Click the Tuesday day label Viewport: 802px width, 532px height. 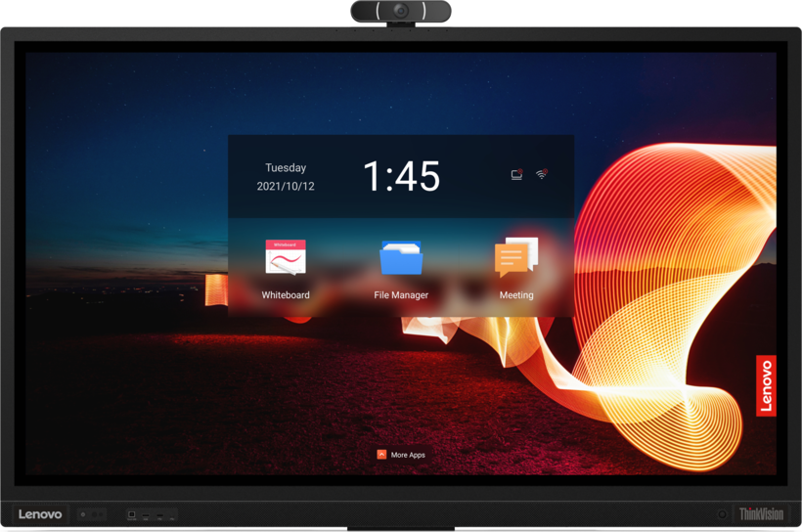(286, 168)
